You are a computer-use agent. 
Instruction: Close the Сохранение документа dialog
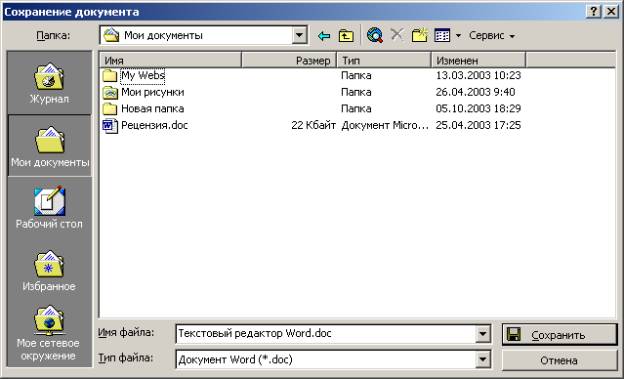tap(611, 12)
